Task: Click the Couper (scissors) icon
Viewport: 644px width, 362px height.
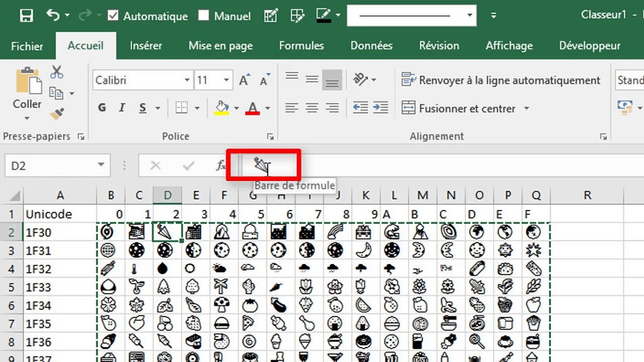Action: [x=56, y=72]
